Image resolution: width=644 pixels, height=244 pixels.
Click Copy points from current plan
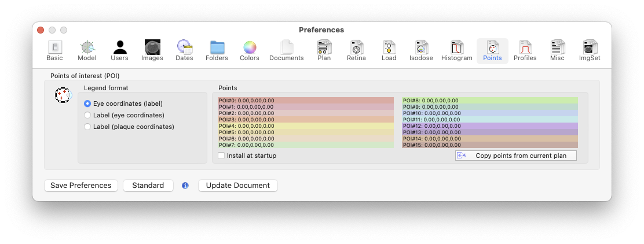(x=516, y=156)
